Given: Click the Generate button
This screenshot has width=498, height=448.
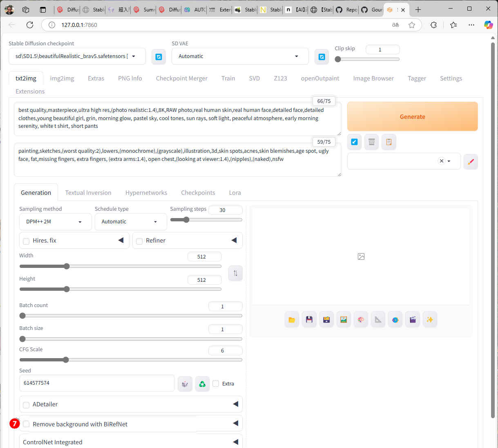Looking at the screenshot, I should click(412, 117).
